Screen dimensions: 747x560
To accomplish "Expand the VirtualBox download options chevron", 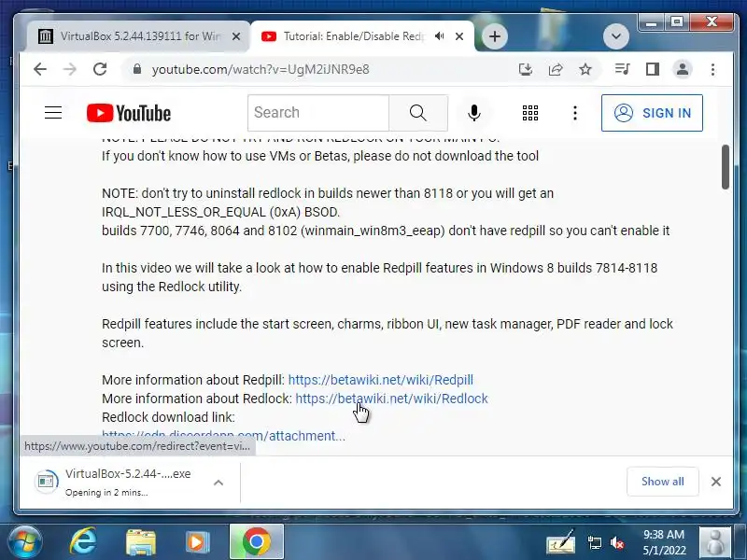I will coord(218,483).
